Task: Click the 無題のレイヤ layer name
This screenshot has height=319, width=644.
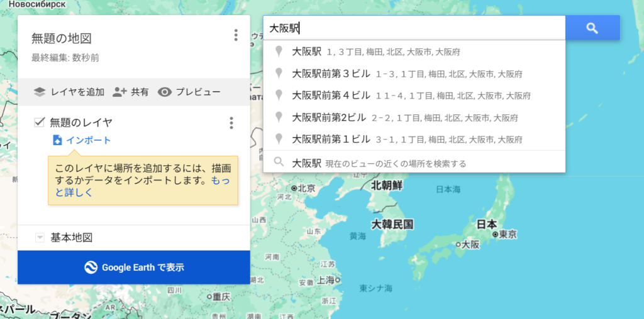Action: pos(81,122)
